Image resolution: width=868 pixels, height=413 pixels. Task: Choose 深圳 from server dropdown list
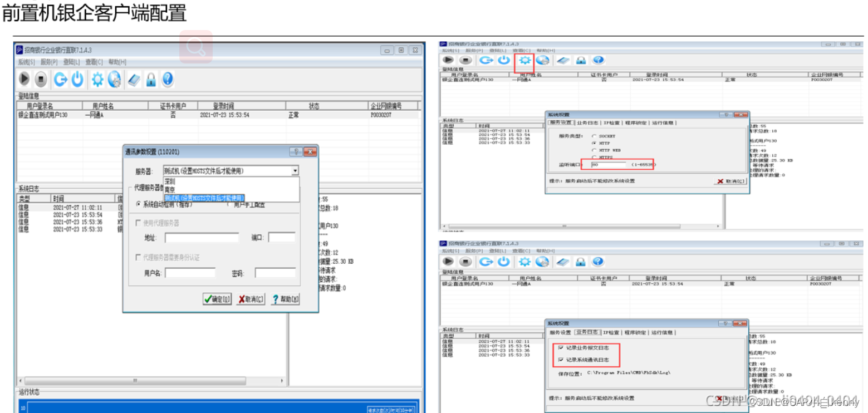(231, 181)
